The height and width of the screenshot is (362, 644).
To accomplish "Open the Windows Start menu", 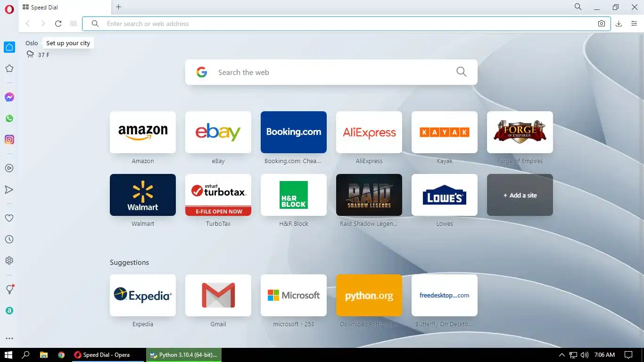I will pyautogui.click(x=8, y=355).
